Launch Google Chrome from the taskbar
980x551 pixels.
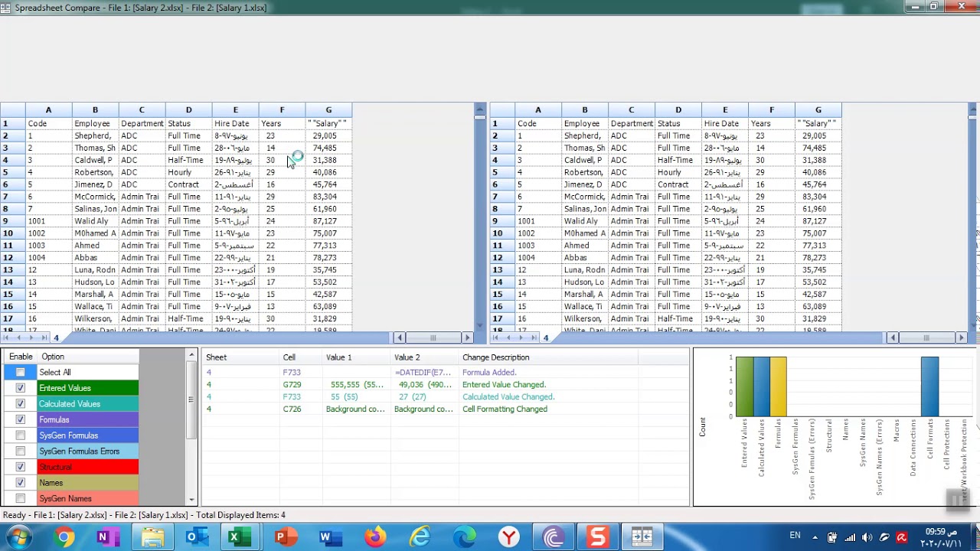point(64,537)
